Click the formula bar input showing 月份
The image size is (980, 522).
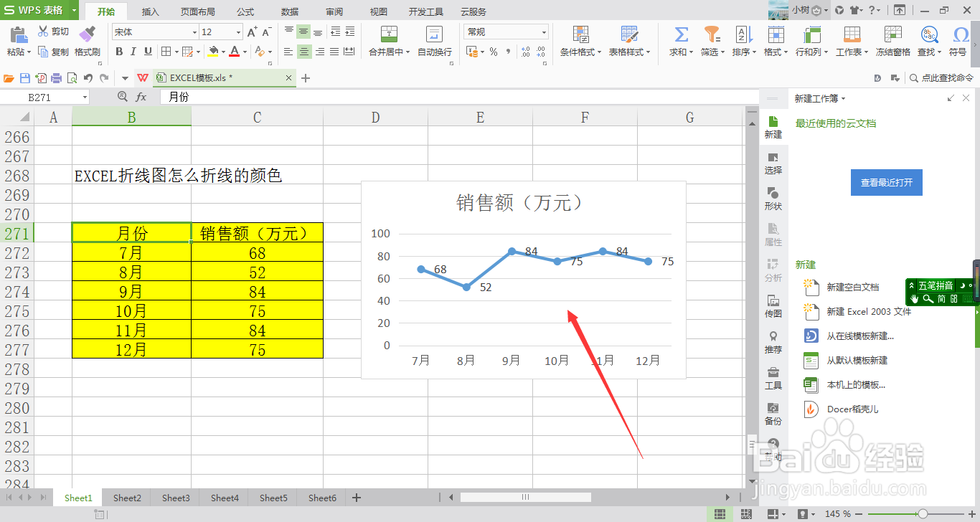(459, 97)
